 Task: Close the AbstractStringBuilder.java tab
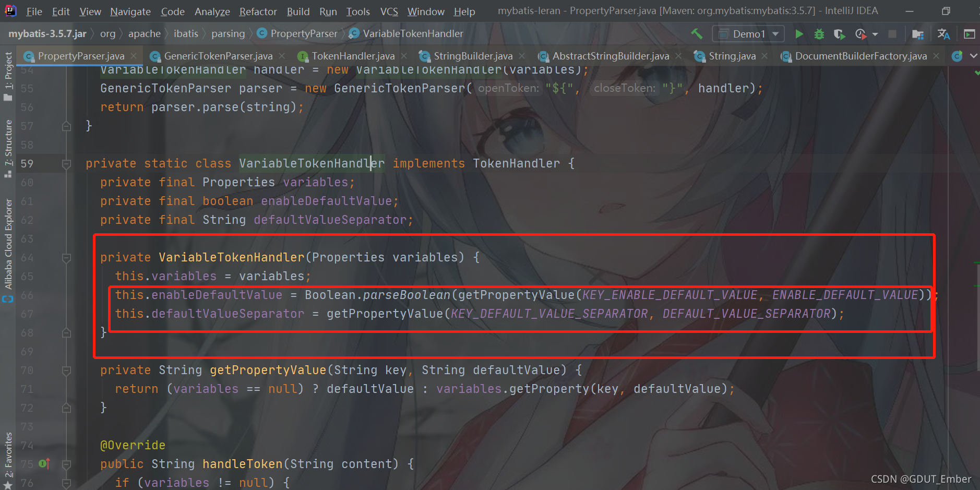(x=678, y=55)
